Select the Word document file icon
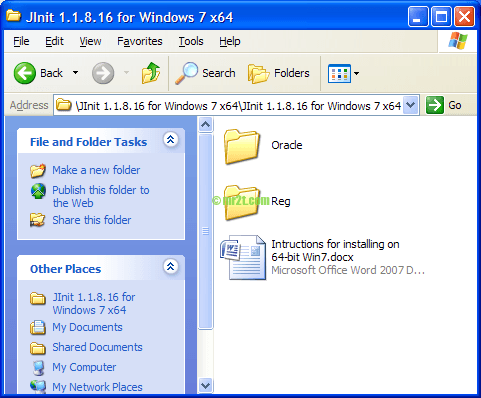 coord(243,257)
